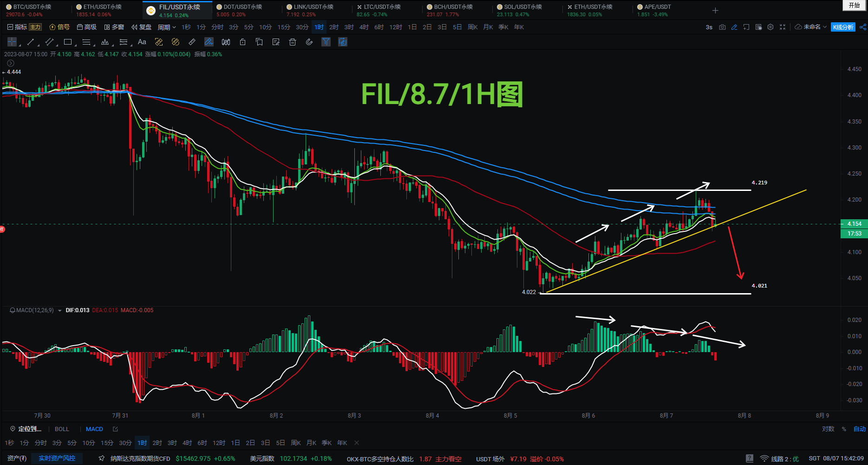Screen dimensions: 868x465
Task: Click the bell icon beside MACD(12,26,9)
Action: tap(12, 310)
